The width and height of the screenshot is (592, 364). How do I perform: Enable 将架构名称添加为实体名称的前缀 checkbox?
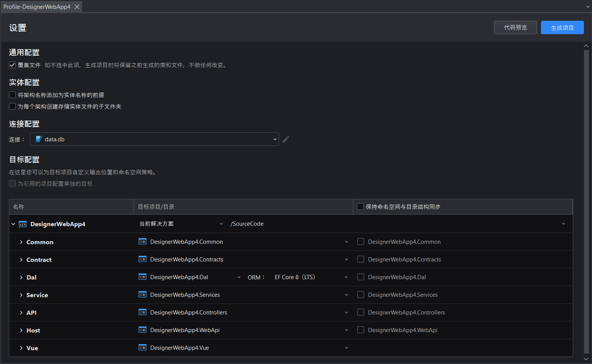12,95
